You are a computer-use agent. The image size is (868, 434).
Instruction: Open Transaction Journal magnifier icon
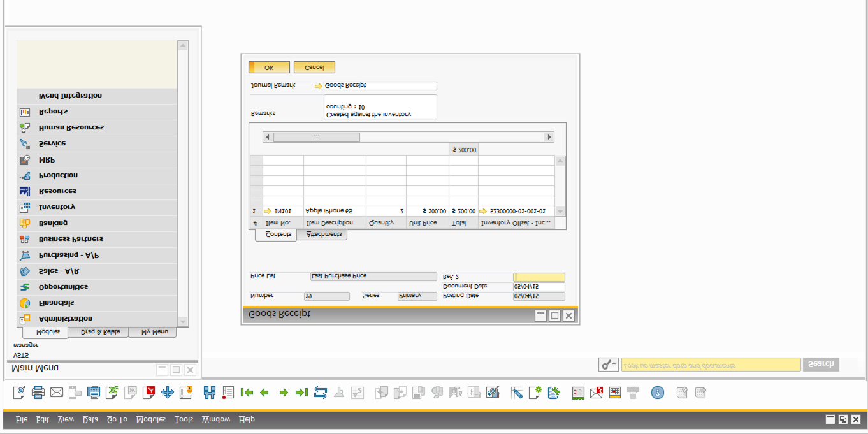coord(493,393)
